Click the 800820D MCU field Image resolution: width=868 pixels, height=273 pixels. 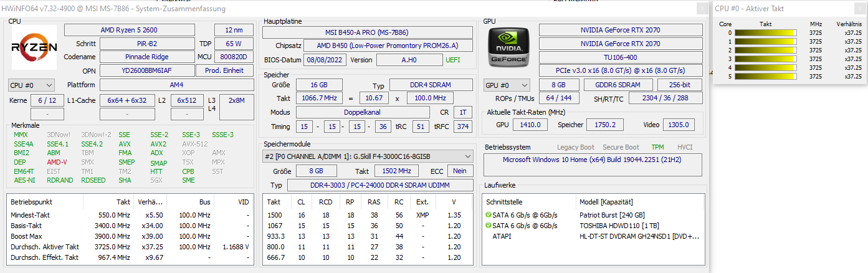point(234,57)
